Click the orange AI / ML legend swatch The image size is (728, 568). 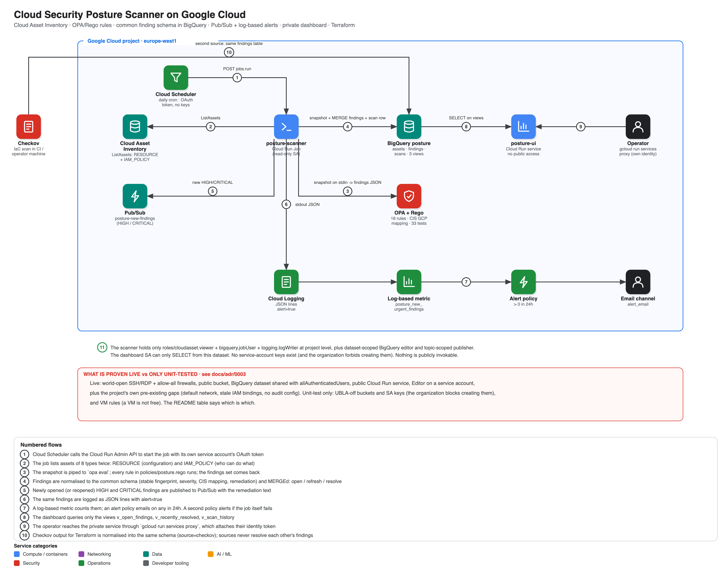211,554
